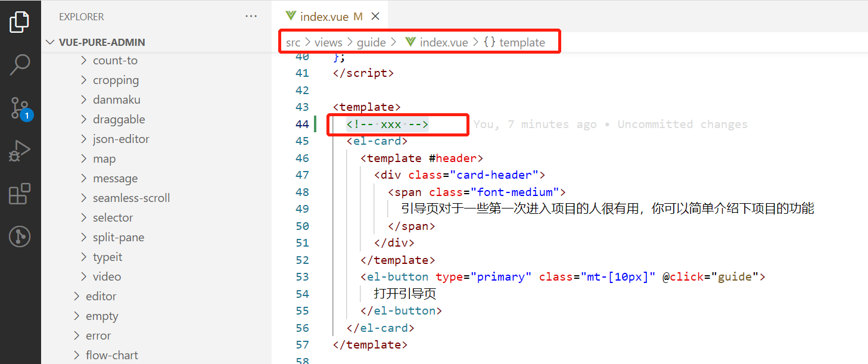Open the Git Graph circular icon
868x364 pixels.
(20, 237)
